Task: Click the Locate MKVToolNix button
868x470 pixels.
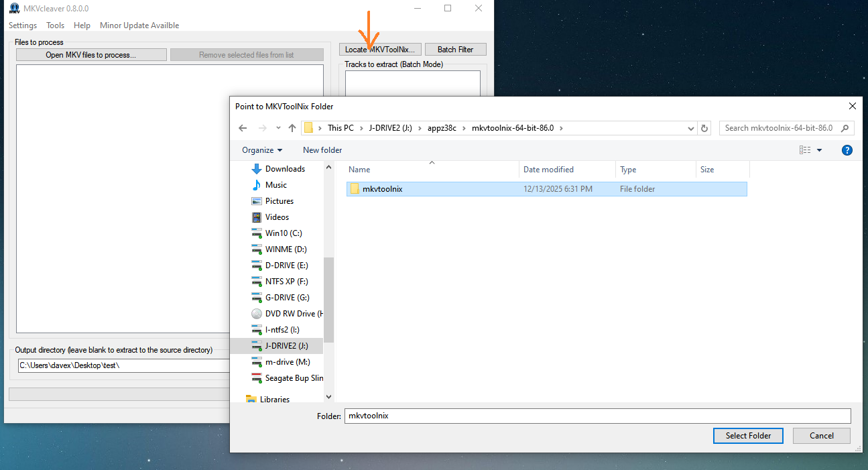Action: pos(380,50)
